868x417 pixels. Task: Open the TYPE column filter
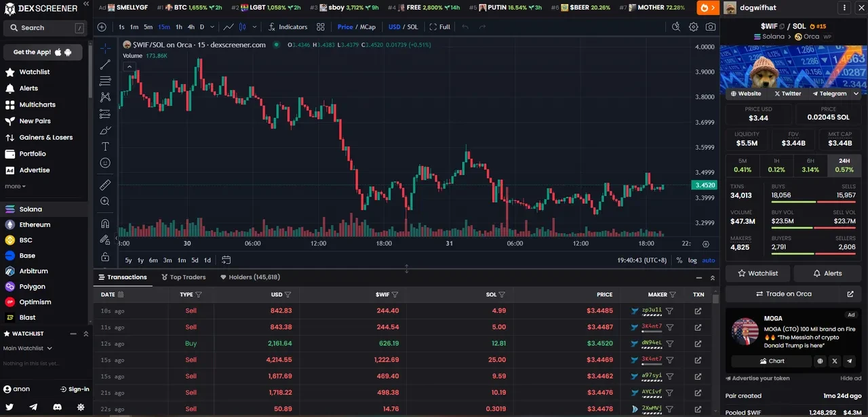(199, 295)
